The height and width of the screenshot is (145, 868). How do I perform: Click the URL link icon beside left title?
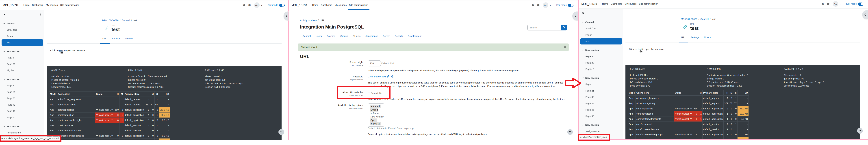tap(106, 28)
